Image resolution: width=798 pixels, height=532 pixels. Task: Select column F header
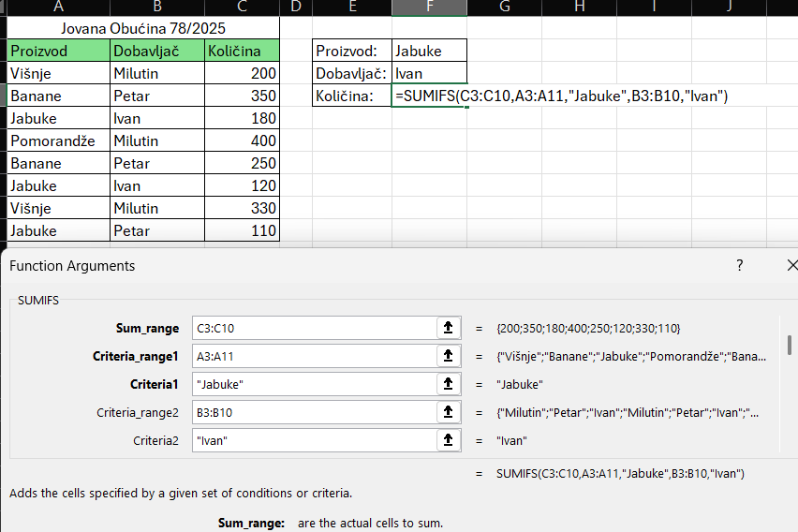[x=429, y=7]
